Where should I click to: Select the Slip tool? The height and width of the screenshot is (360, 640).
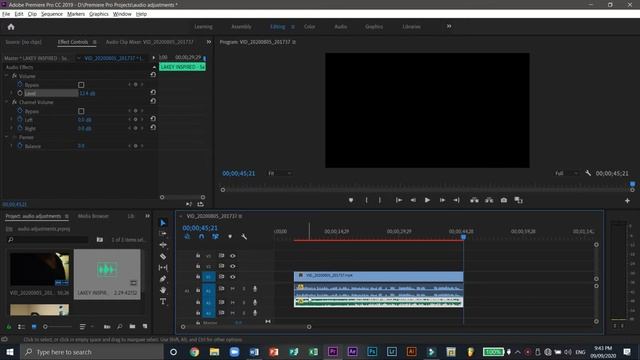pos(163,268)
